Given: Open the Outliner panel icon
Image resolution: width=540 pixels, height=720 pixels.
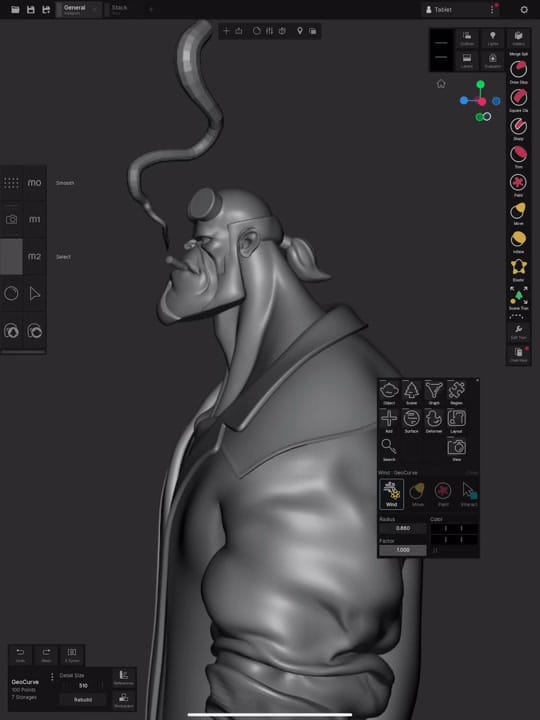Looking at the screenshot, I should click(x=467, y=38).
